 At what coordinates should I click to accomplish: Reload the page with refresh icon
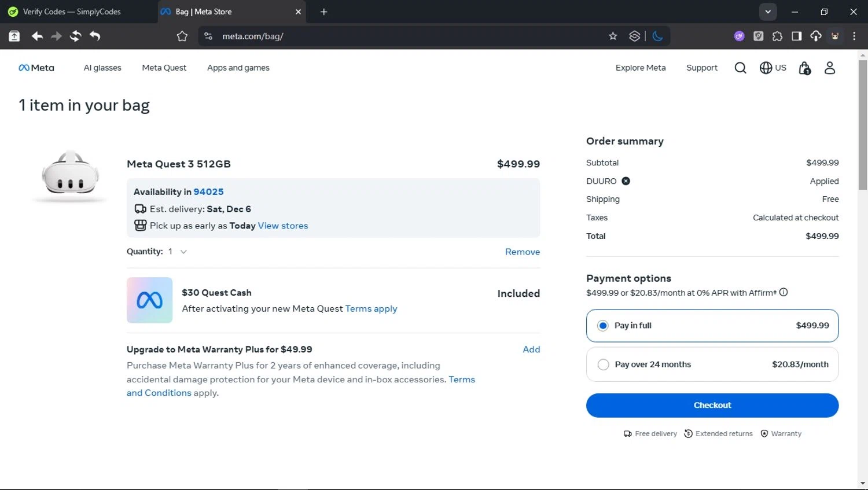point(75,36)
